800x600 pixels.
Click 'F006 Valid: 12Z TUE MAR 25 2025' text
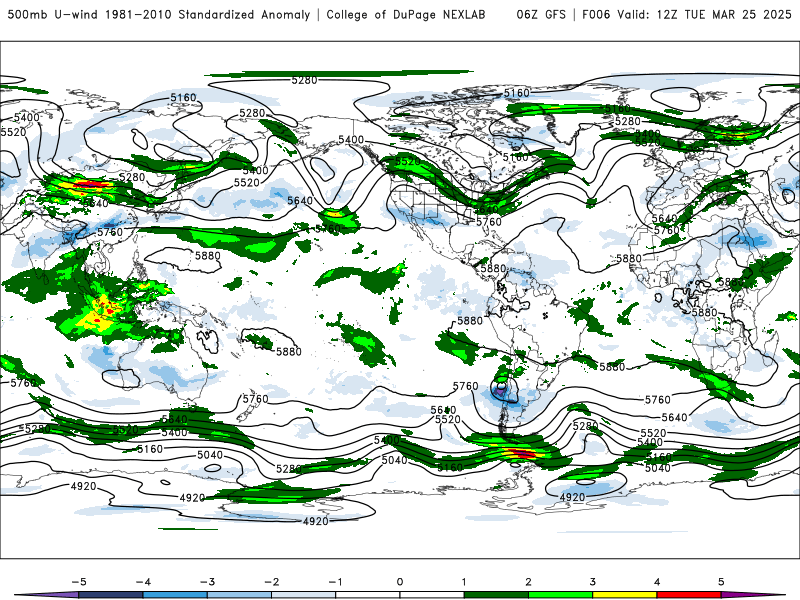pyautogui.click(x=687, y=15)
